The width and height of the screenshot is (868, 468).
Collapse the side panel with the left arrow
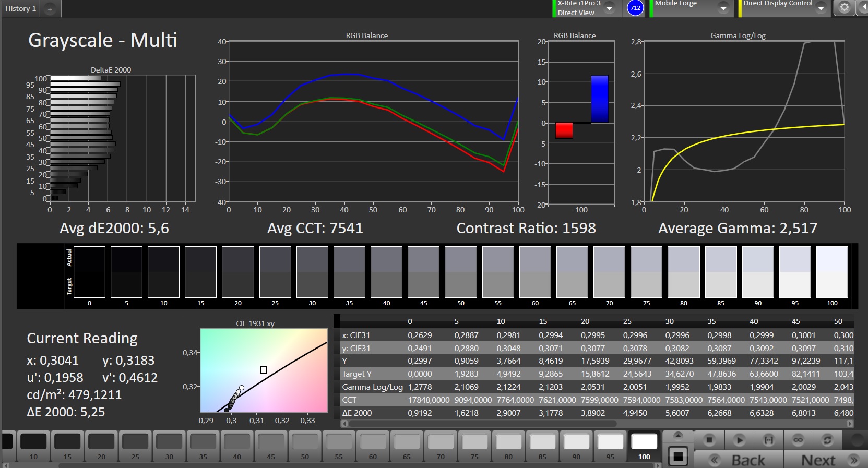pos(862,7)
